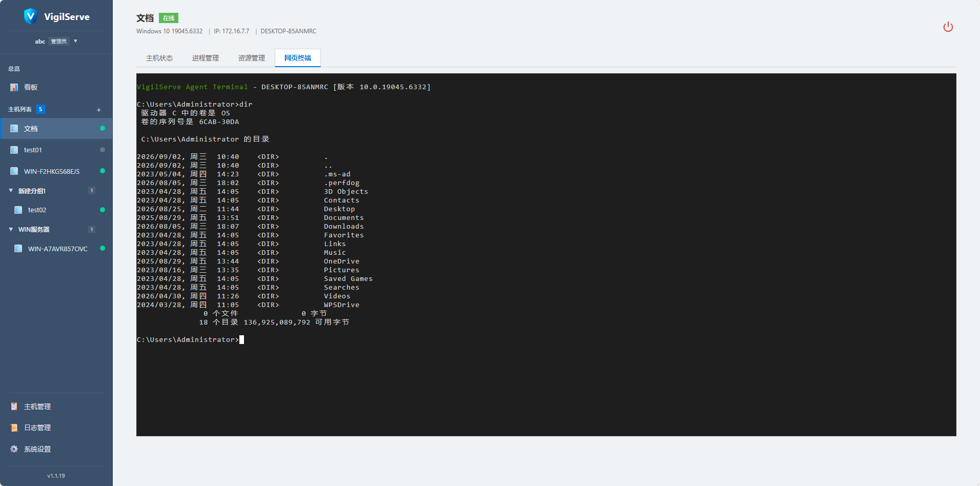Click the 在线 online status badge

pyautogui.click(x=169, y=18)
